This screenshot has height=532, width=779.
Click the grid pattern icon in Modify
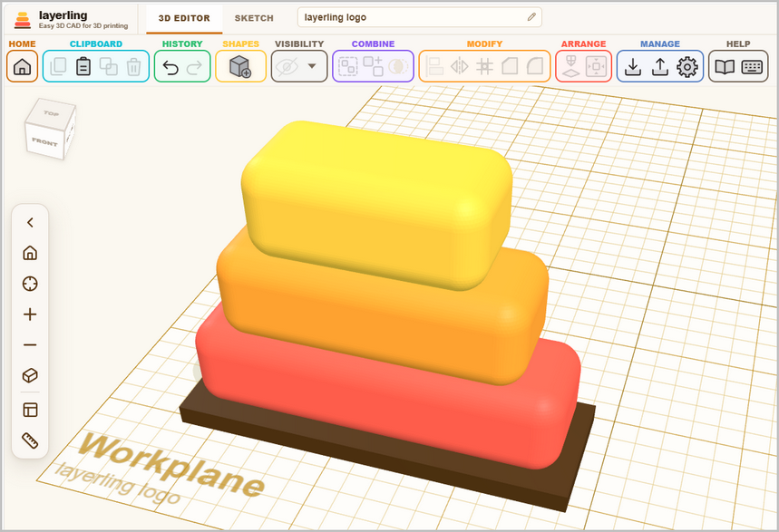pos(484,66)
